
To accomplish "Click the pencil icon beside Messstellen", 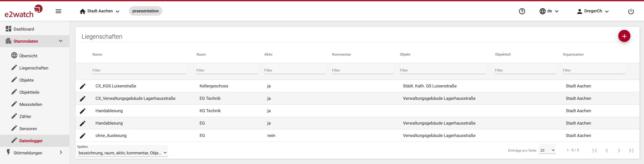I will tap(14, 104).
